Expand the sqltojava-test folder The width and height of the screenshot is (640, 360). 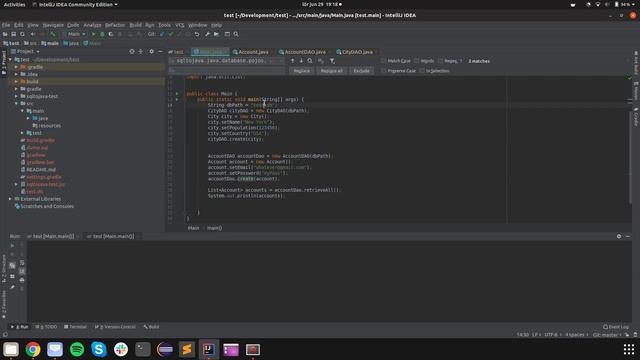tap(16, 96)
